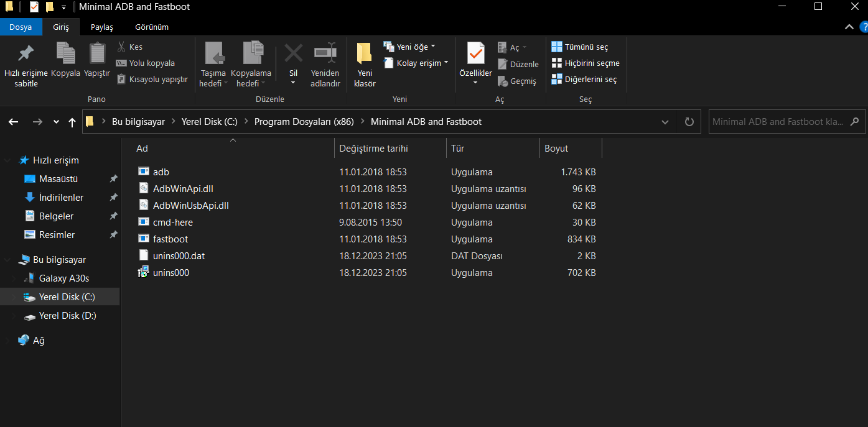Click Diğerlerini seç
Image resolution: width=868 pixels, height=427 pixels.
click(584, 79)
